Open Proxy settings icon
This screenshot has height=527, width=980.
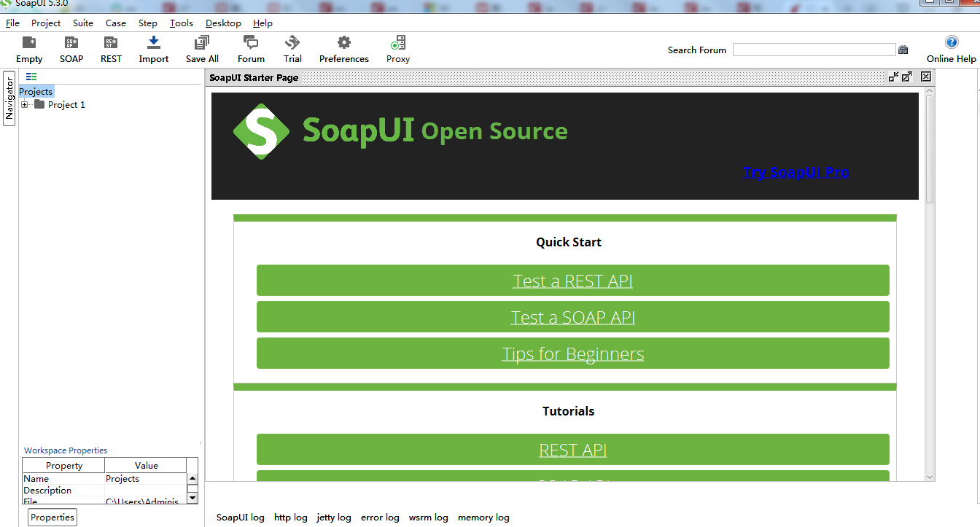pyautogui.click(x=398, y=42)
